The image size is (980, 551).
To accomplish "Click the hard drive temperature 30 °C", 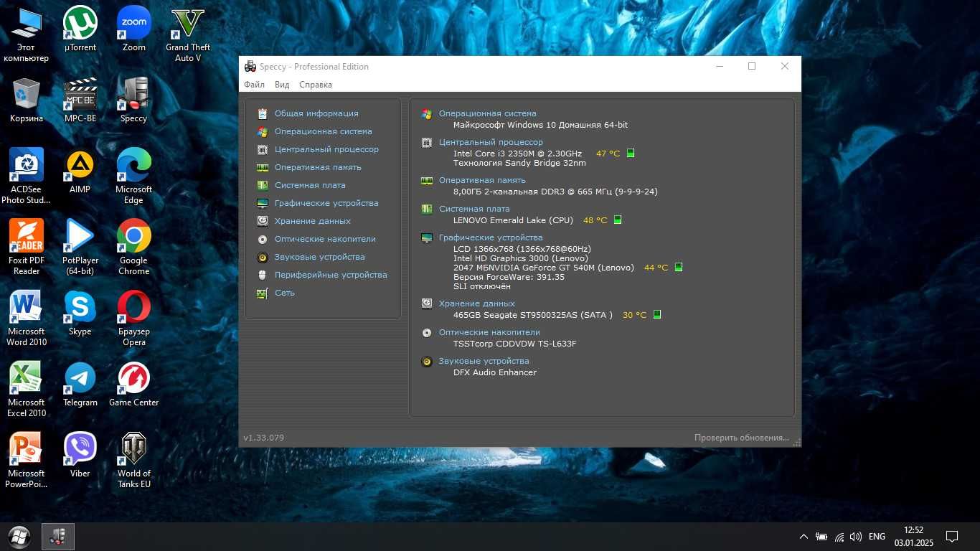I will click(634, 315).
